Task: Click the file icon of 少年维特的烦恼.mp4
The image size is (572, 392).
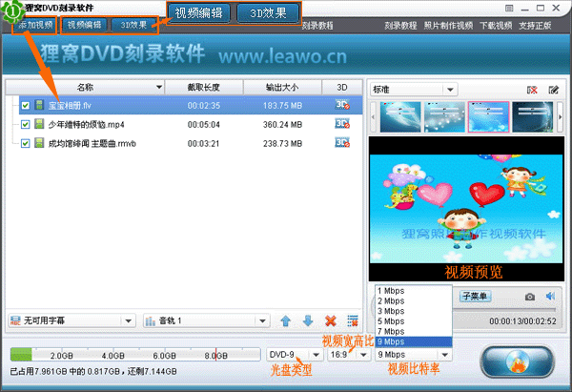Action: pyautogui.click(x=39, y=124)
